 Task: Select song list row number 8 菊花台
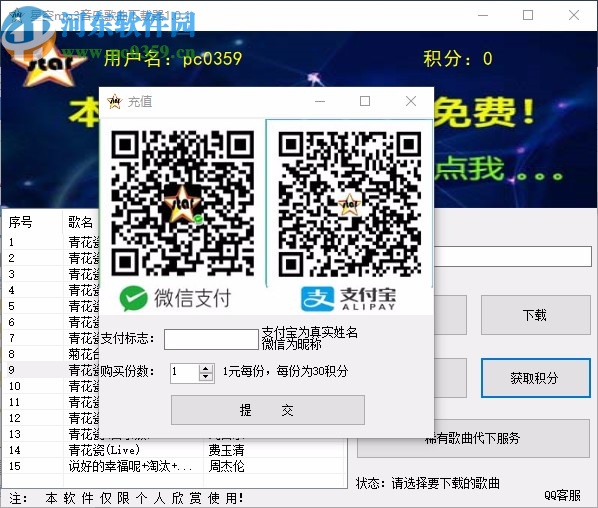pyautogui.click(x=51, y=354)
